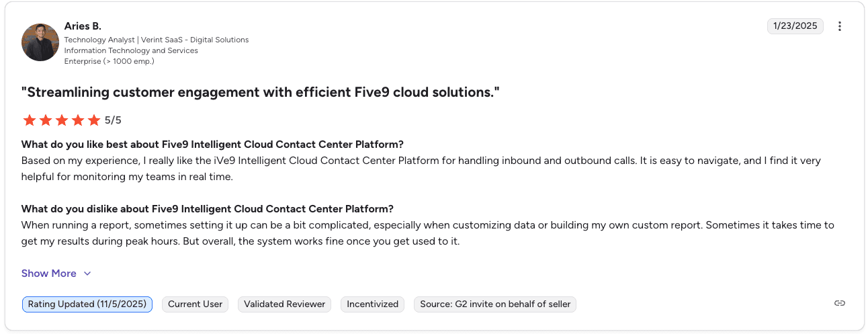This screenshot has height=334, width=868.
Task: Click the 'What do you dislike' heading
Action: tap(207, 208)
